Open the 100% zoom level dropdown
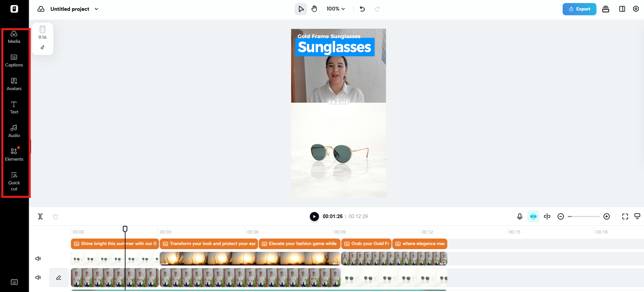The width and height of the screenshot is (644, 292). [336, 9]
